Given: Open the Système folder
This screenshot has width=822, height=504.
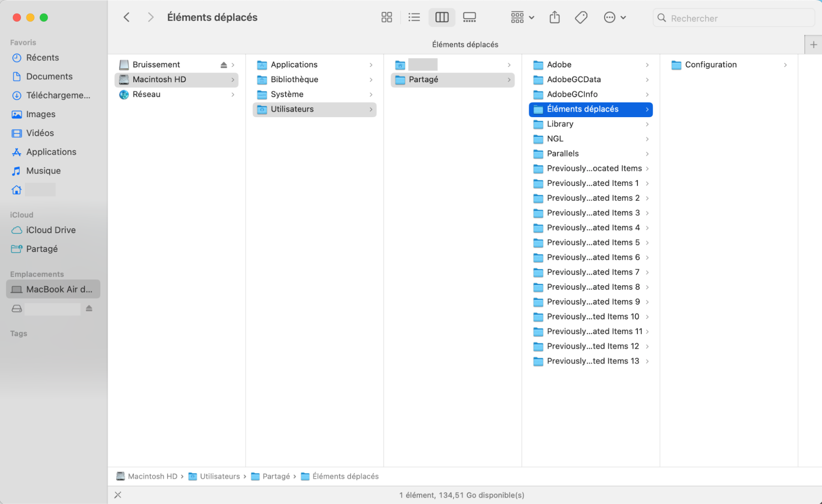Looking at the screenshot, I should tap(315, 95).
